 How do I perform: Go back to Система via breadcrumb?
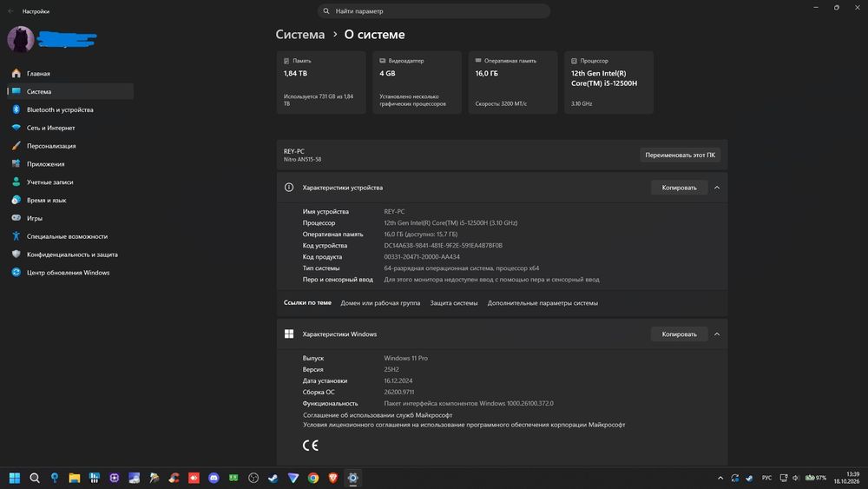[x=300, y=35]
